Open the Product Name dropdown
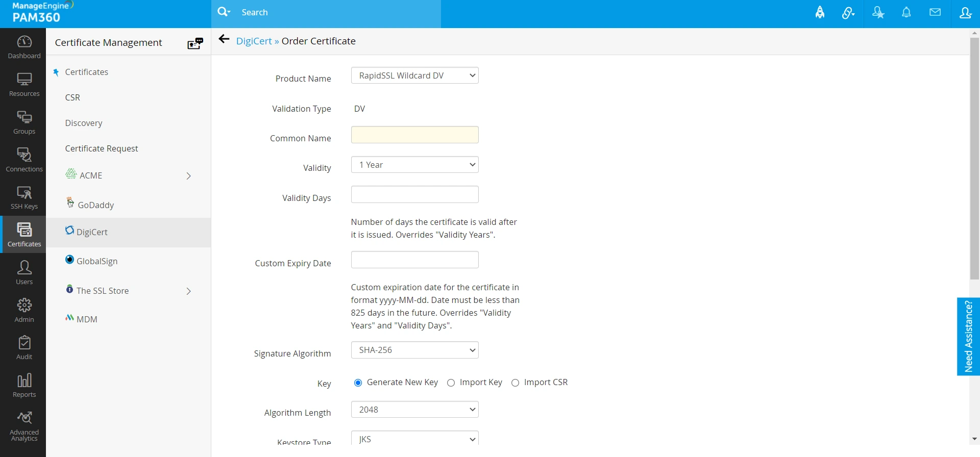Image resolution: width=980 pixels, height=457 pixels. coord(414,75)
